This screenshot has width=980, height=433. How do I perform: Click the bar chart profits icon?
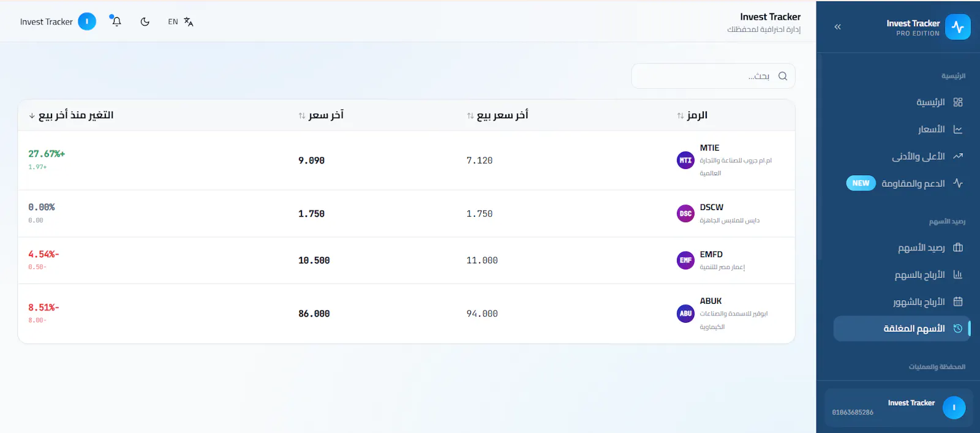click(958, 274)
